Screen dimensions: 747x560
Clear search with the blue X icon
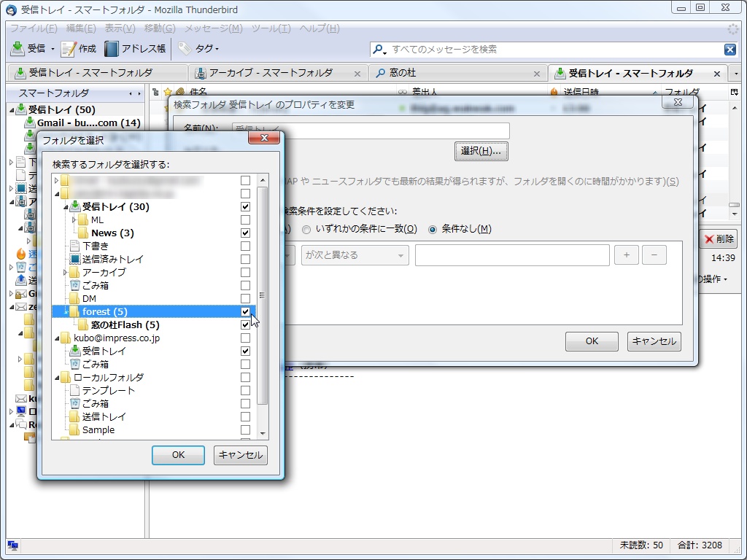[x=729, y=49]
